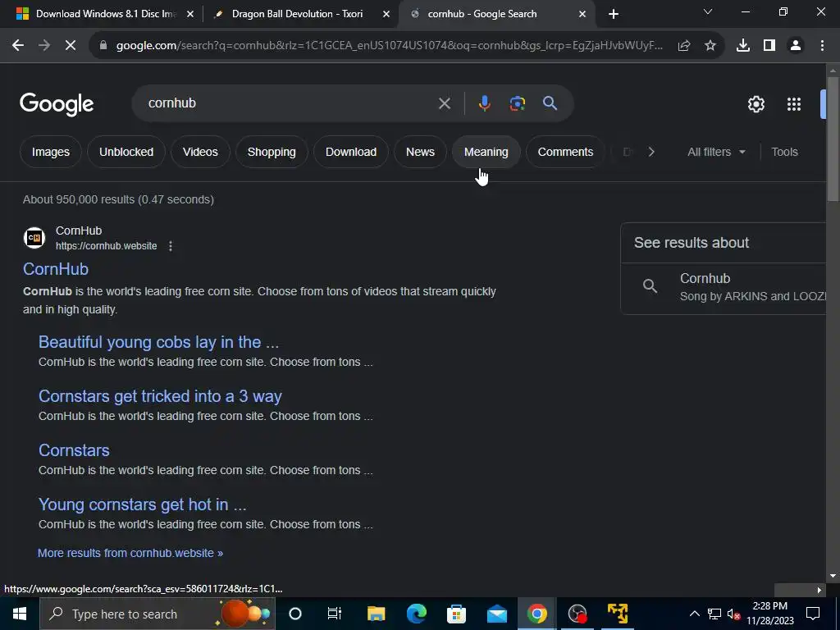840x630 pixels.
Task: Open Chrome downloads icon
Action: coord(743,46)
